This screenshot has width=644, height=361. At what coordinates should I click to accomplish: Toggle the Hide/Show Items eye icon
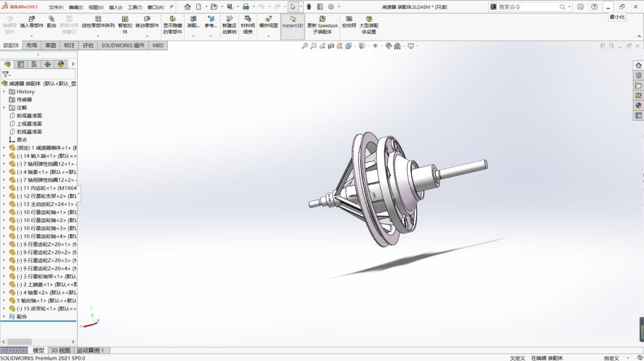pyautogui.click(x=375, y=46)
